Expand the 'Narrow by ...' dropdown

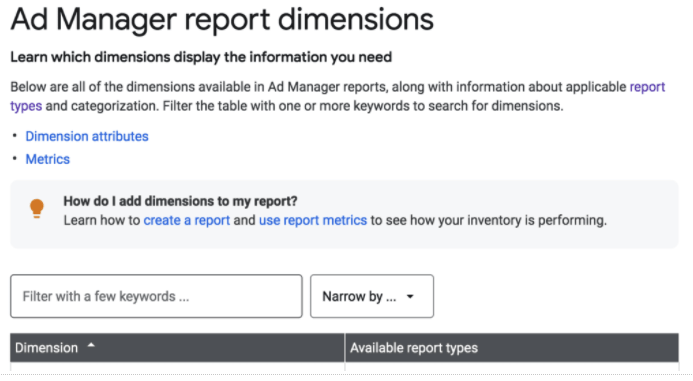(372, 296)
